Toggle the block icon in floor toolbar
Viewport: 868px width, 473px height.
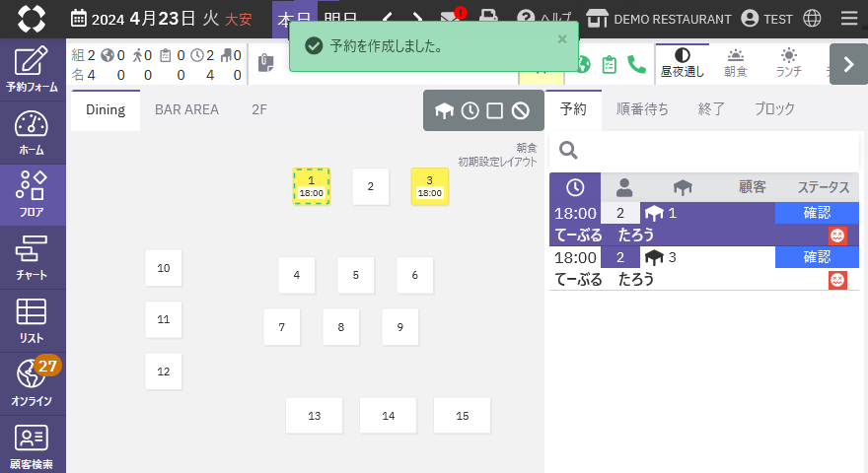point(520,110)
